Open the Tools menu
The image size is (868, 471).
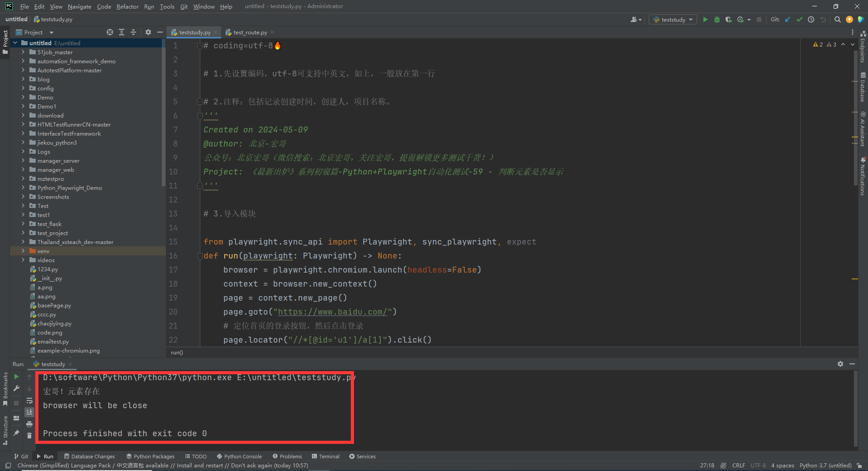[x=167, y=6]
